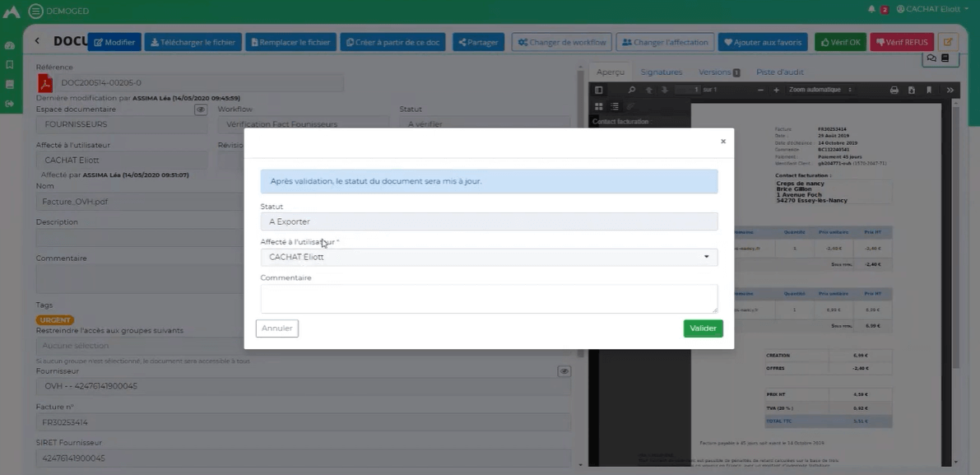980x475 pixels.
Task: Toggle eye icon beside Espace documentaire
Action: point(201,109)
